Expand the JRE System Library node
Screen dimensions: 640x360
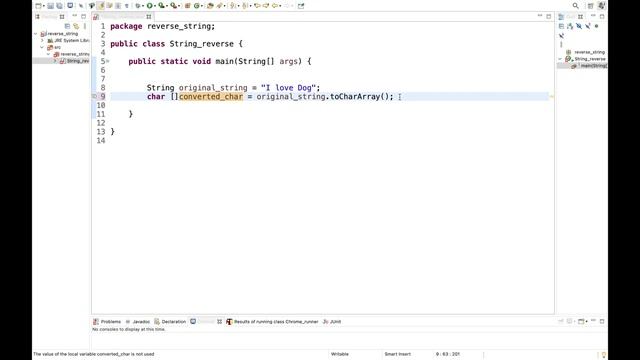42,40
